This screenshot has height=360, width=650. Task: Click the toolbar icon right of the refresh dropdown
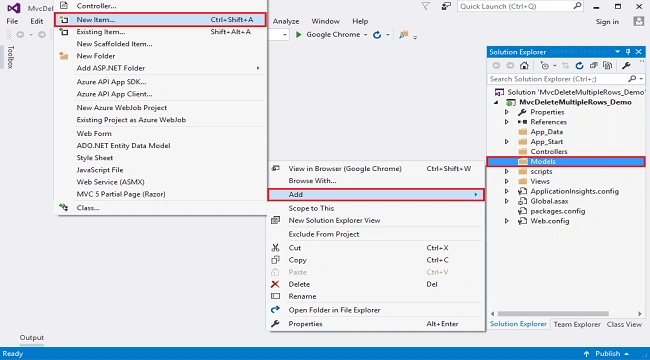coord(403,35)
